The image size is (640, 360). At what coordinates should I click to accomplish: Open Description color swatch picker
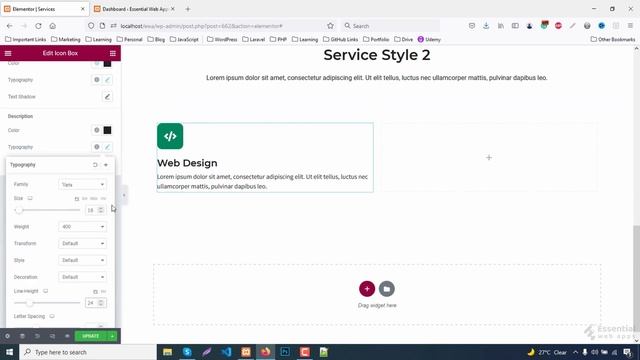[x=107, y=130]
